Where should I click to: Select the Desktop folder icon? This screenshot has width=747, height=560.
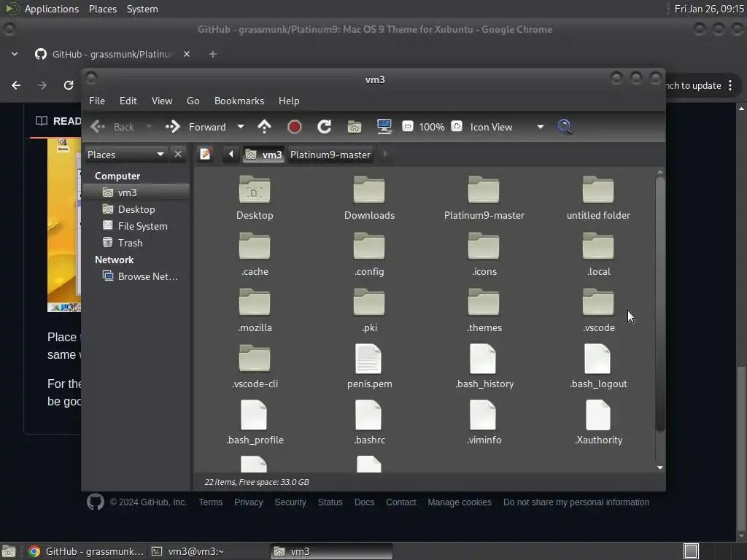point(255,197)
